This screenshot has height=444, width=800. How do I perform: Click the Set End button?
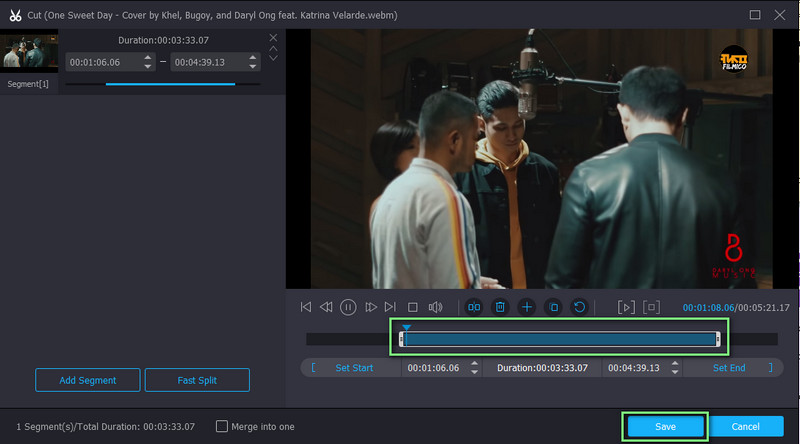[x=729, y=368]
